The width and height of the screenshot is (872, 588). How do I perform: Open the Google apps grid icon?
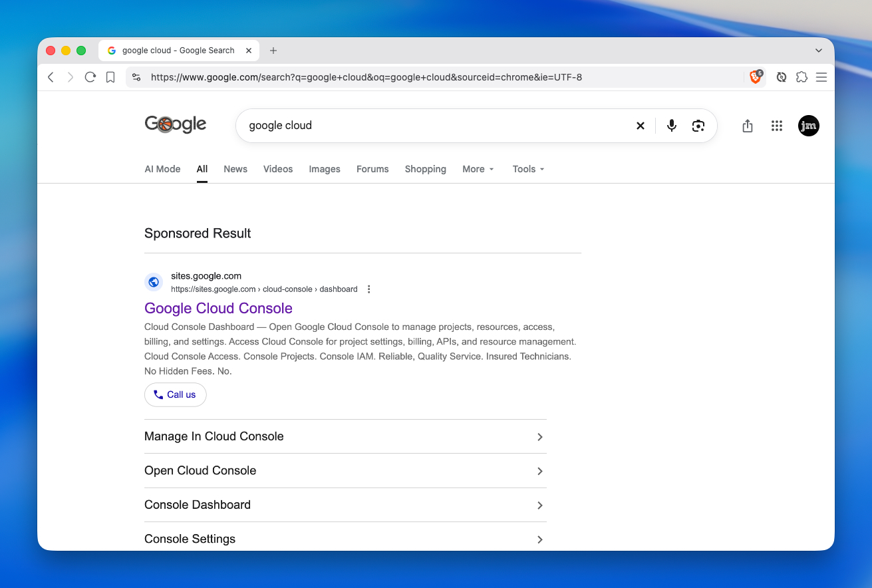click(777, 126)
